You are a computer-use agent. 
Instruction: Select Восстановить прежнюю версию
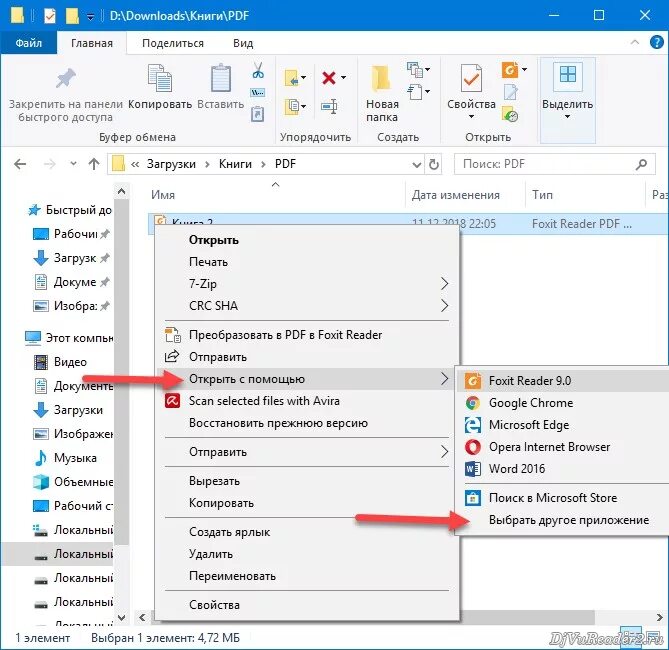pos(307,423)
